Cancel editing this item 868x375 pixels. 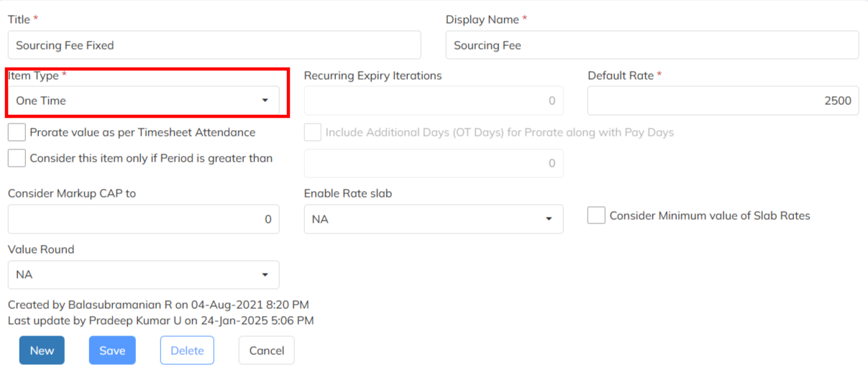pyautogui.click(x=266, y=351)
